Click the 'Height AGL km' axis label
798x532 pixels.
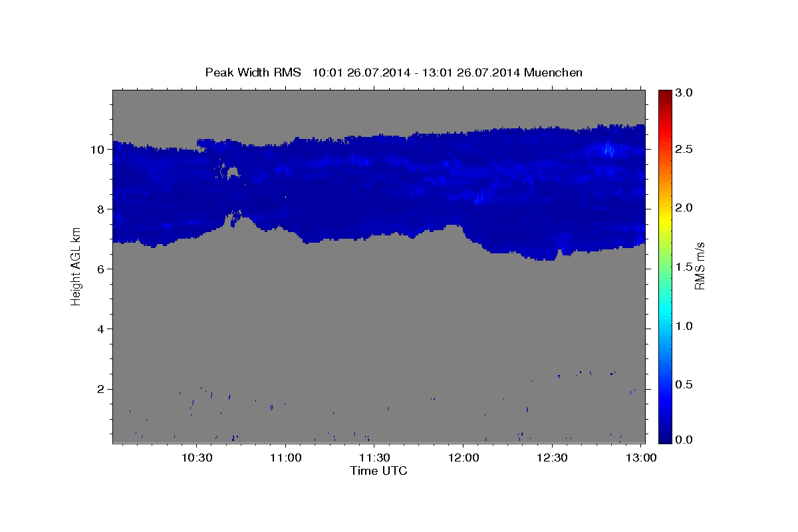(x=76, y=265)
